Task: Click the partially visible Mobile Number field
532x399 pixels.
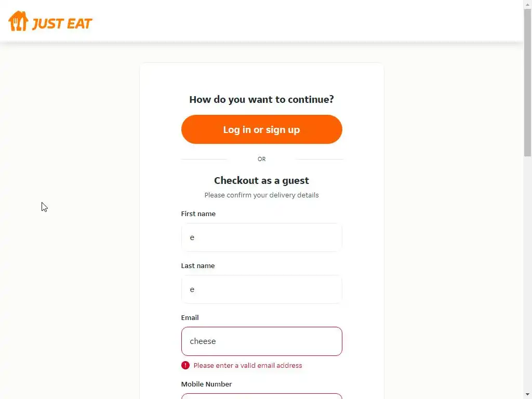Action: pyautogui.click(x=261, y=396)
